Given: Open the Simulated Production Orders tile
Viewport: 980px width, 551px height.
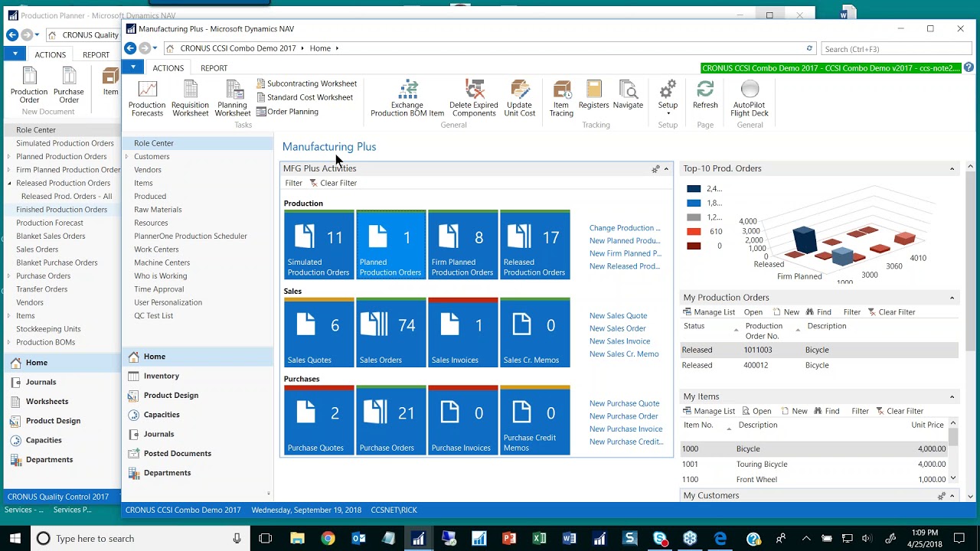Looking at the screenshot, I should [x=318, y=244].
